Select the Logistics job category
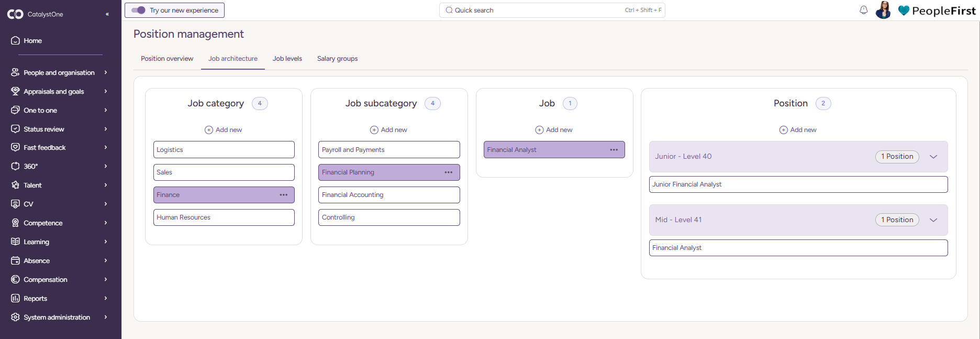The width and height of the screenshot is (980, 339). point(224,150)
